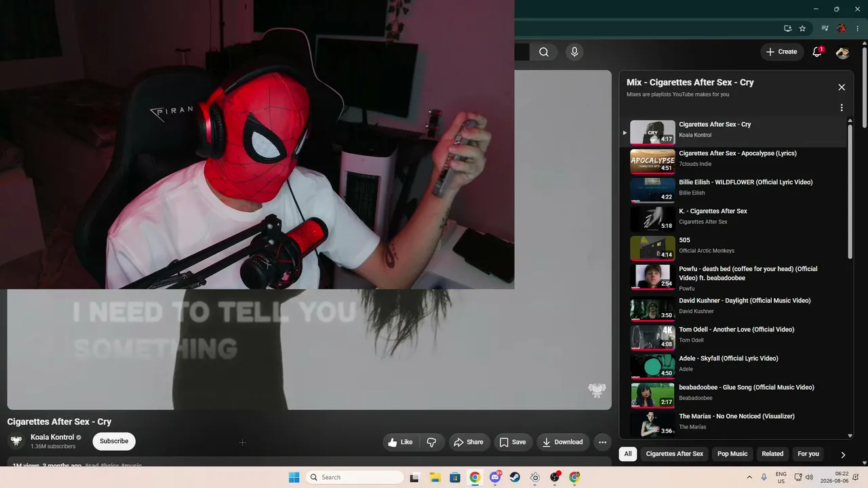Play Tom Odell Another Love thumbnail

(652, 338)
